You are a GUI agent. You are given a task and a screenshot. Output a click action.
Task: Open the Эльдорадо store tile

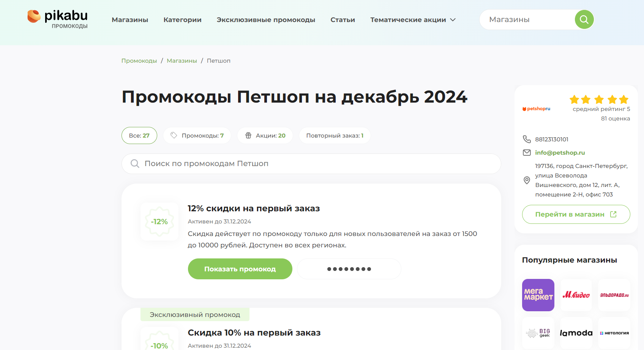click(x=614, y=295)
